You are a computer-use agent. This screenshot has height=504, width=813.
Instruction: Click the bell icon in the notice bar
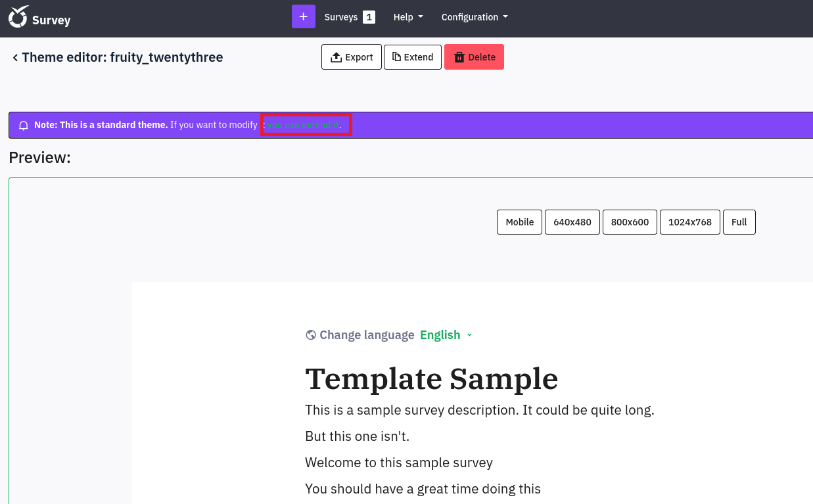[24, 126]
